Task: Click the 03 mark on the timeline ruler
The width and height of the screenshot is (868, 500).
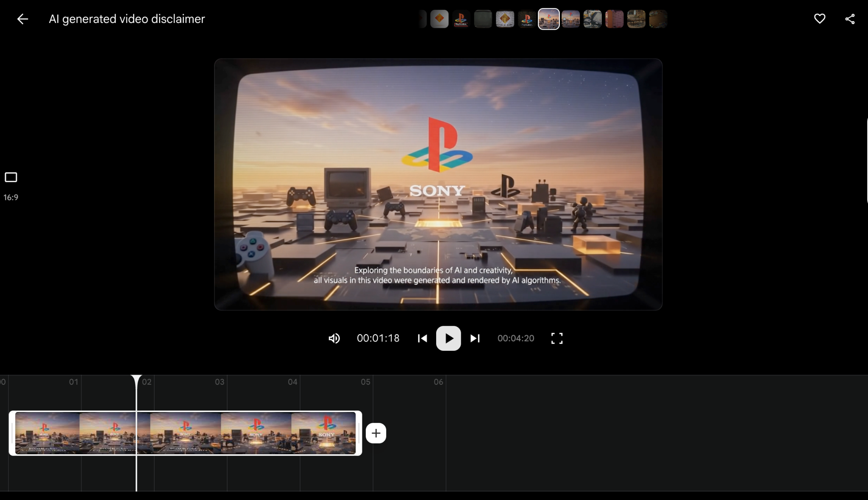Action: click(x=220, y=382)
